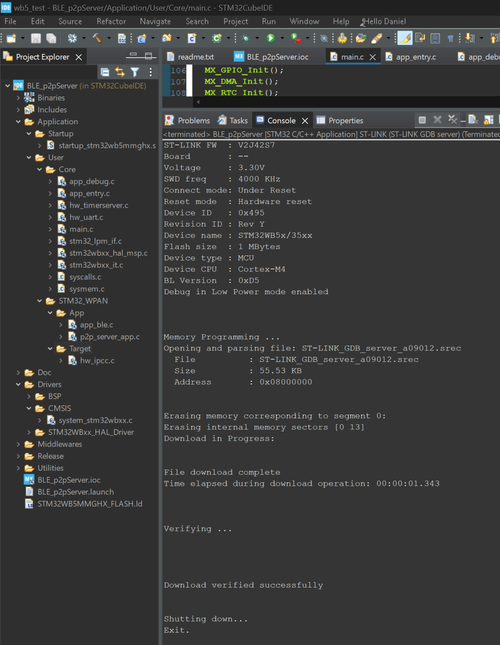Toggle Link with Editor in Project Explorer
This screenshot has width=500, height=645.
120,72
